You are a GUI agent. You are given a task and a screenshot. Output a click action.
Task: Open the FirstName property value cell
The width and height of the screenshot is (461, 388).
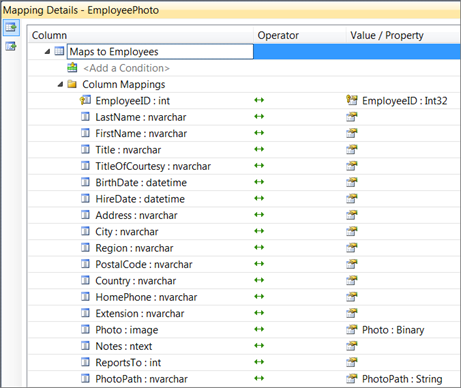click(403, 133)
